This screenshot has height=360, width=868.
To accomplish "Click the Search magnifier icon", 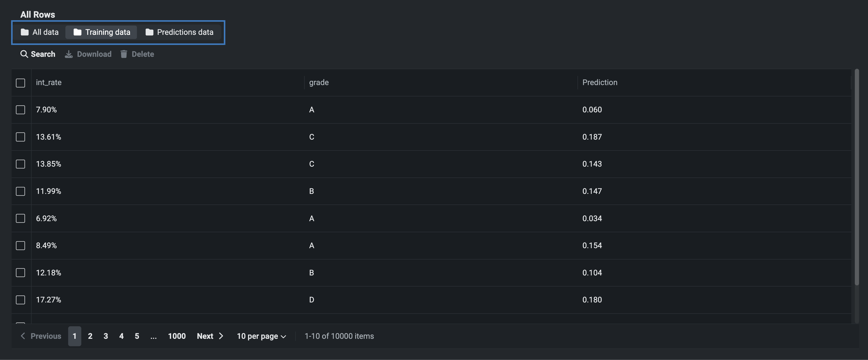I will point(24,54).
